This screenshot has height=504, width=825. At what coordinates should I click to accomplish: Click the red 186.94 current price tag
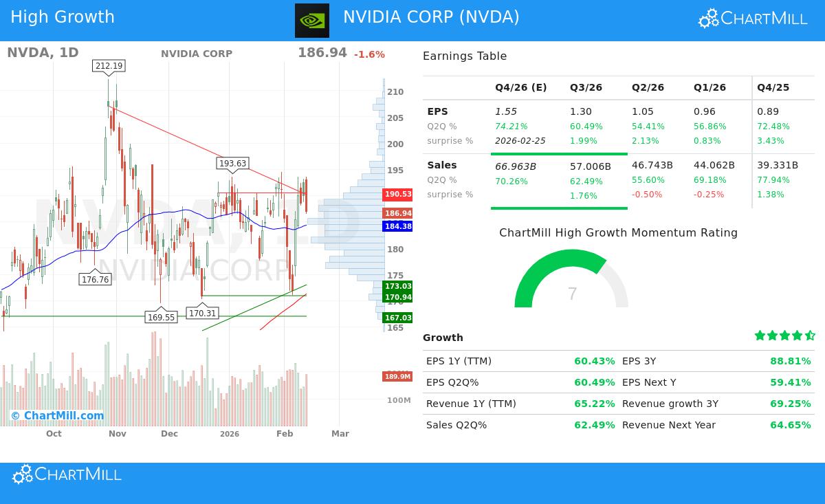click(x=398, y=213)
